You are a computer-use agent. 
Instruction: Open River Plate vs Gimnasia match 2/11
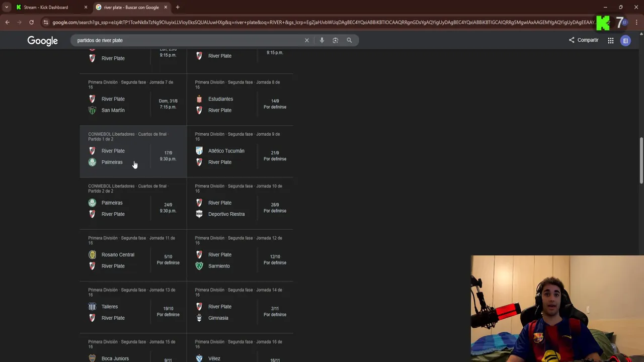240,307
